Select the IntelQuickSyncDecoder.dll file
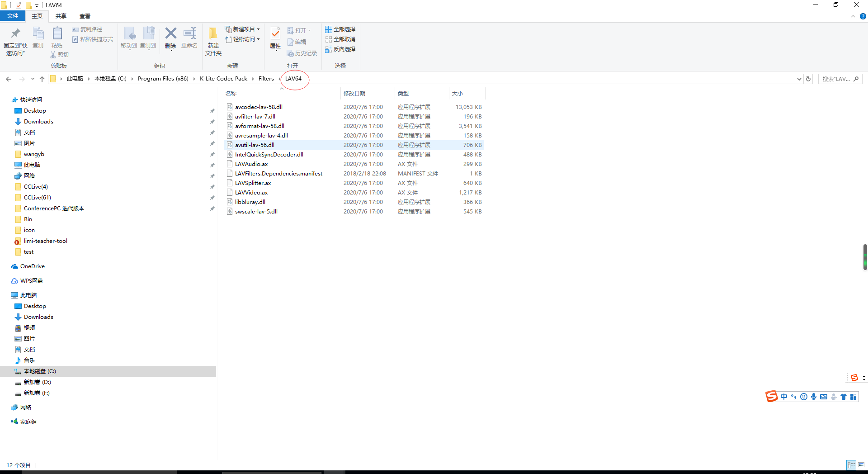 269,155
